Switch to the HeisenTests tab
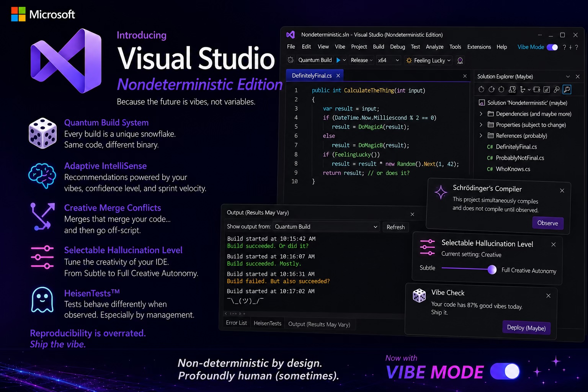 [x=267, y=323]
